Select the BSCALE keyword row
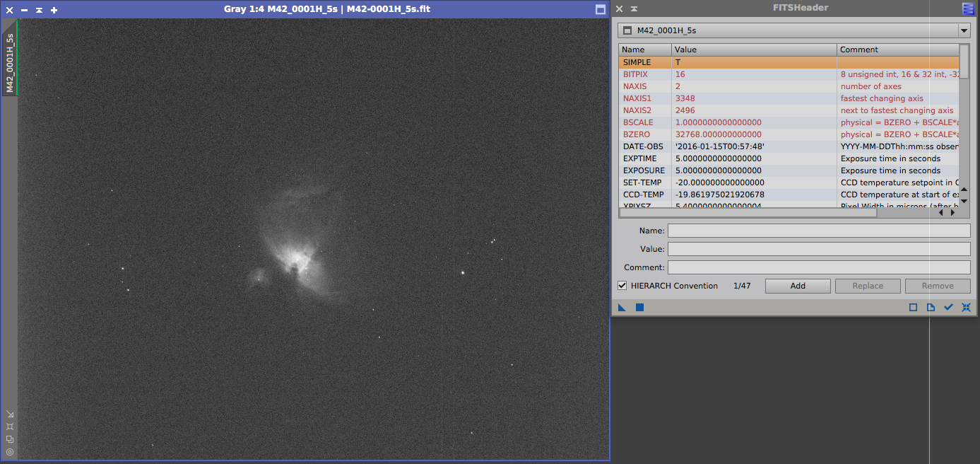980x464 pixels. (789, 122)
